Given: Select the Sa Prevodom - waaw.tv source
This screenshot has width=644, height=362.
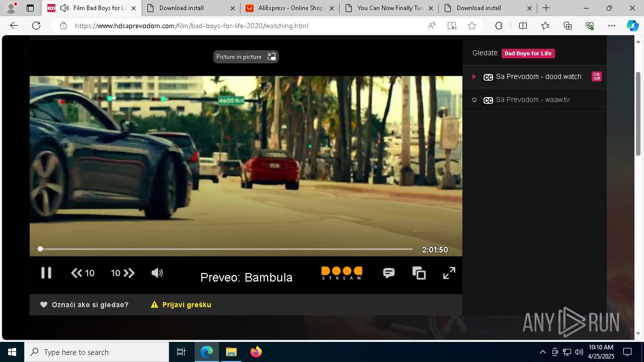Looking at the screenshot, I should pos(535,100).
